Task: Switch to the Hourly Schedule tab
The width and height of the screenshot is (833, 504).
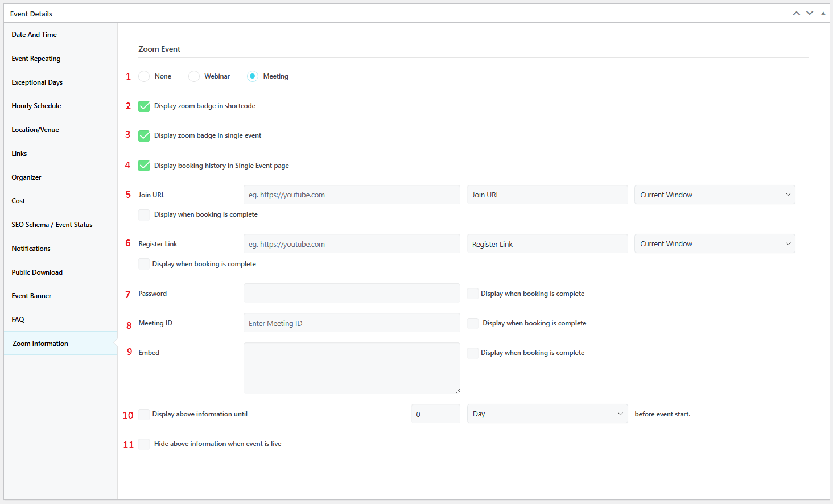Action: point(36,106)
